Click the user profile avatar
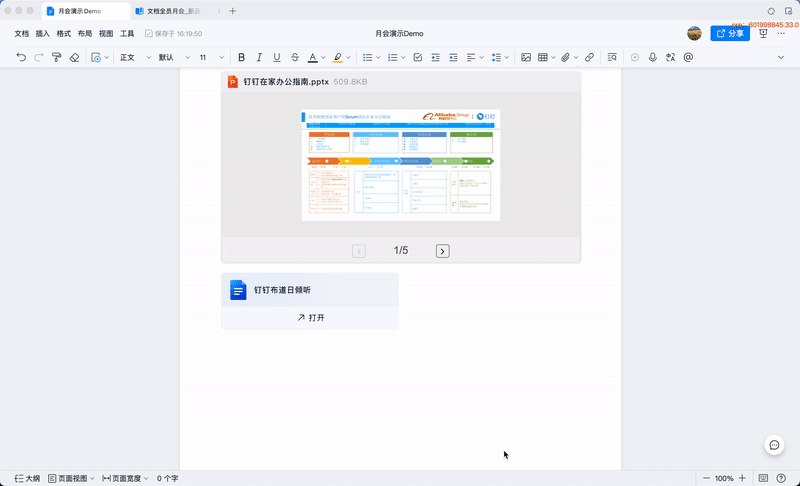The height and width of the screenshot is (486, 800). click(x=694, y=33)
